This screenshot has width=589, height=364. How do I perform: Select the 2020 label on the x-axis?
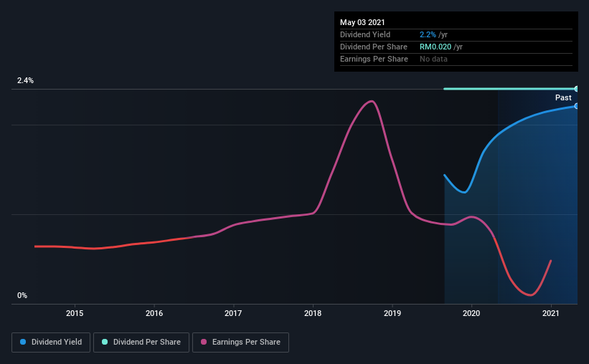[471, 313]
